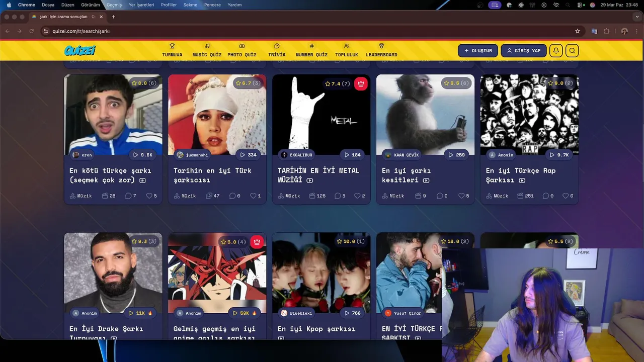This screenshot has height=362, width=644.
Task: Click star rating 8.0 on eren's card
Action: click(x=144, y=83)
